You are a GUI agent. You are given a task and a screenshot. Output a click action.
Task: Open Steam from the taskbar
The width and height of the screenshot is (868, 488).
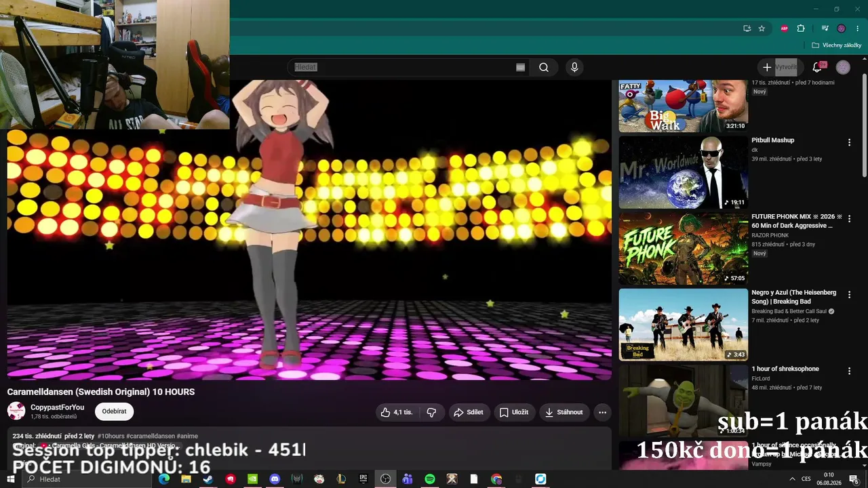coord(208,479)
